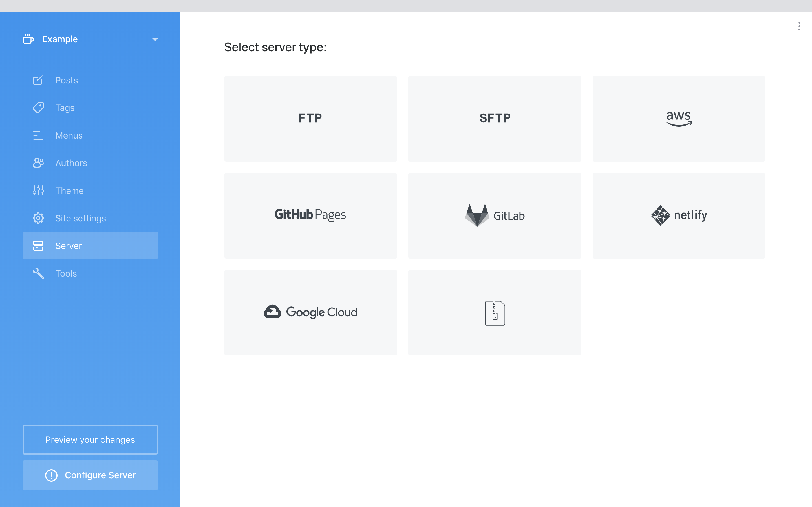Select the ZIP file manual deployment option
Screen dimensions: 812x507
tap(495, 312)
